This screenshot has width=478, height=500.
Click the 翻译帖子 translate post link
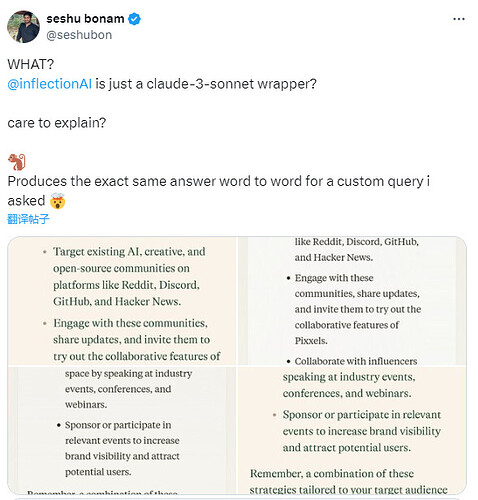(x=28, y=219)
